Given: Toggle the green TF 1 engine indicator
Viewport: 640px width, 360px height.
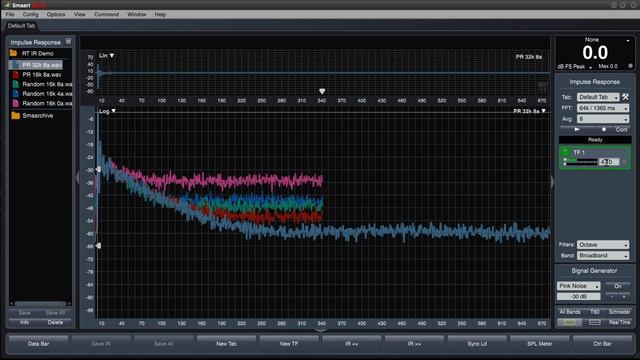Looking at the screenshot, I should 565,152.
